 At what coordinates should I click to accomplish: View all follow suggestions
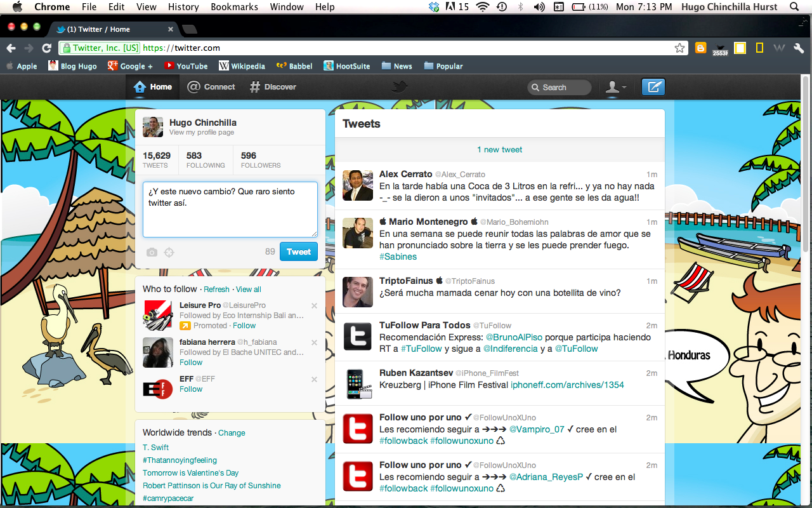249,289
